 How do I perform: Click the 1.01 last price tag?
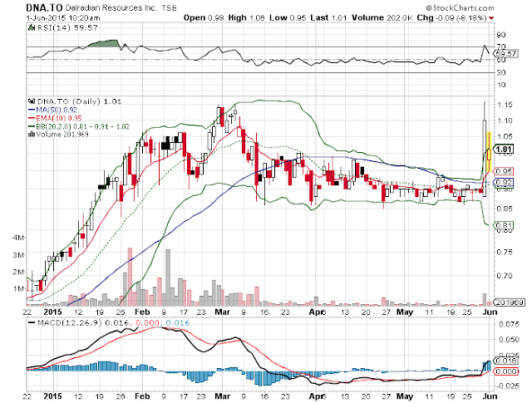pos(504,150)
